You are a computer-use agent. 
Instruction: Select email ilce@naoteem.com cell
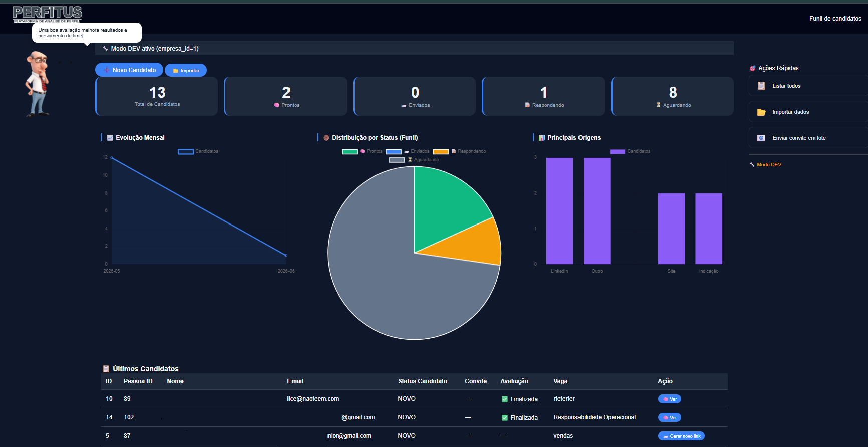tap(313, 399)
